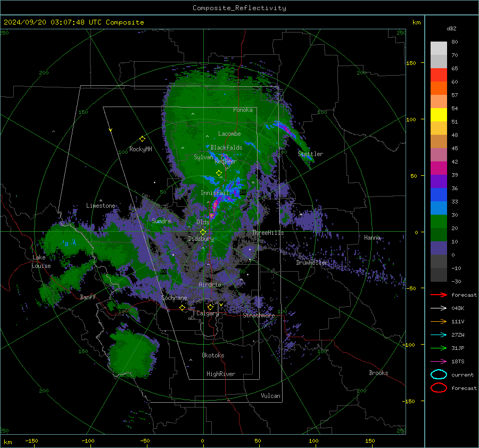Click the Strathmore city label

pyautogui.click(x=259, y=315)
